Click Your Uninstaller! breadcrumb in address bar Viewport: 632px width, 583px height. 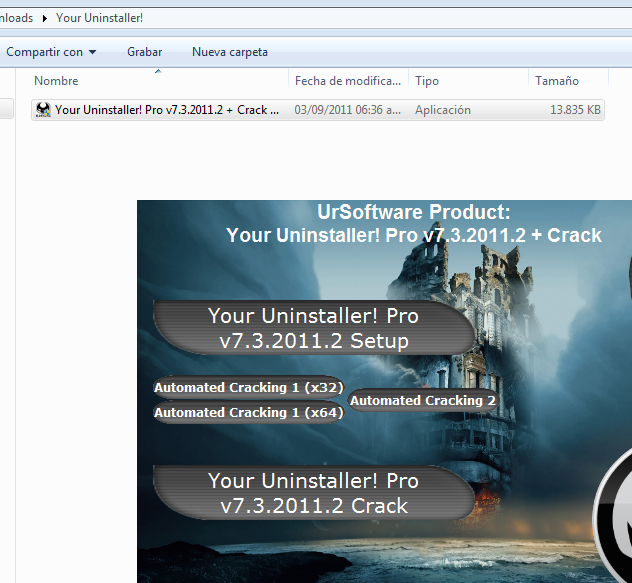[x=99, y=18]
